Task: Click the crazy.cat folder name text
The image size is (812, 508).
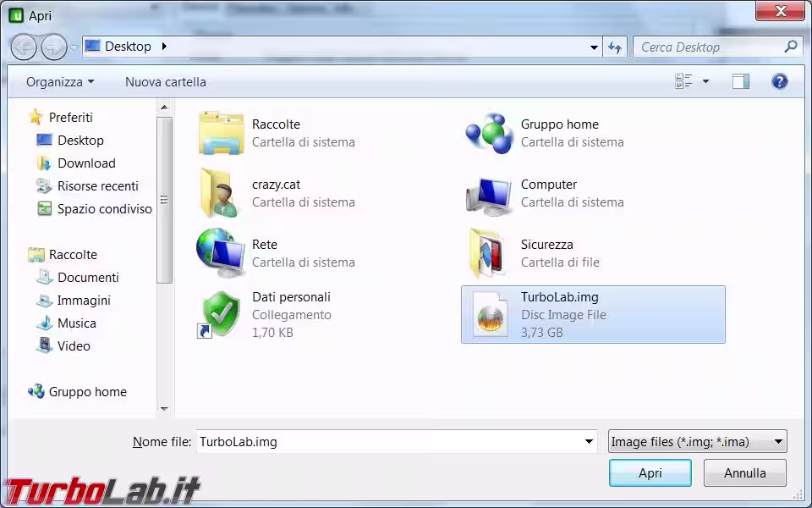Action: tap(276, 185)
